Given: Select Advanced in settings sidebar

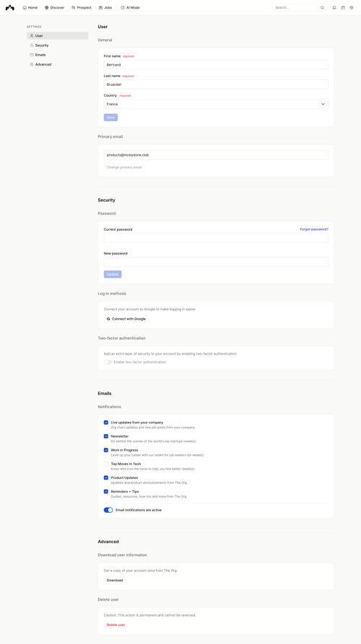Looking at the screenshot, I should pyautogui.click(x=58, y=64).
